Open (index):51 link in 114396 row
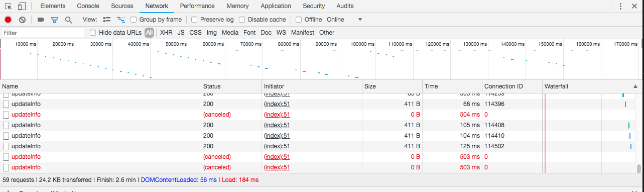This screenshot has height=192, width=644. point(277,104)
